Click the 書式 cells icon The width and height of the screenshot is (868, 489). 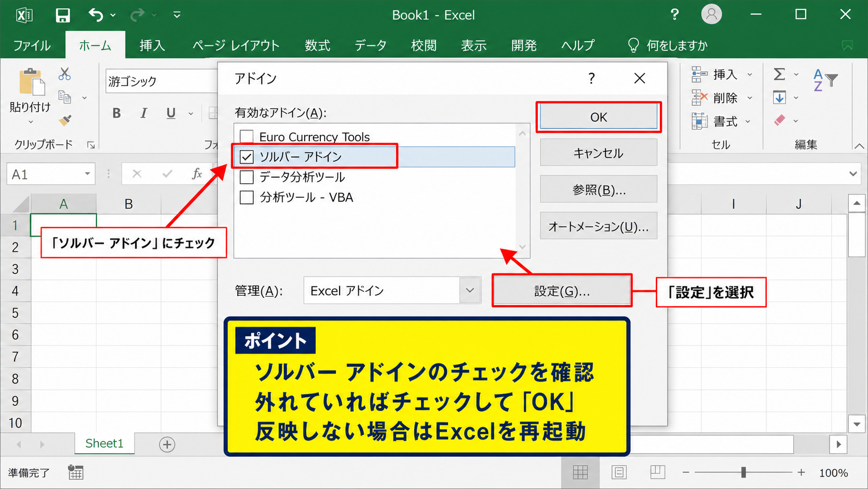699,121
